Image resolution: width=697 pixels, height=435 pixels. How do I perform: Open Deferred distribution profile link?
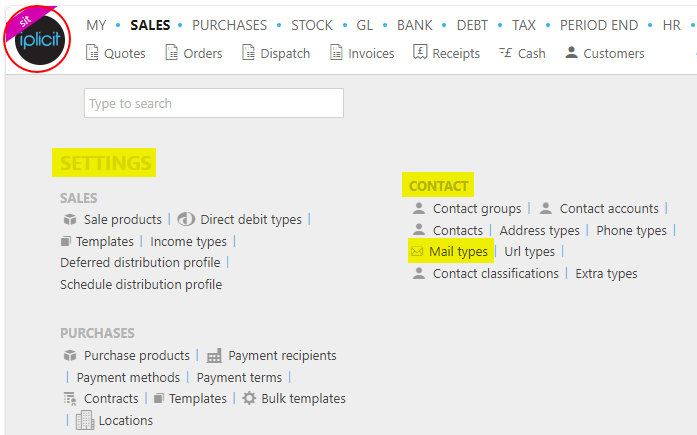[140, 263]
